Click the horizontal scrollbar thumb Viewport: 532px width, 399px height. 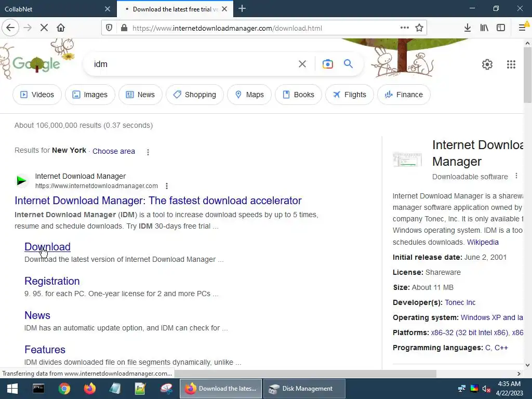[305, 374]
